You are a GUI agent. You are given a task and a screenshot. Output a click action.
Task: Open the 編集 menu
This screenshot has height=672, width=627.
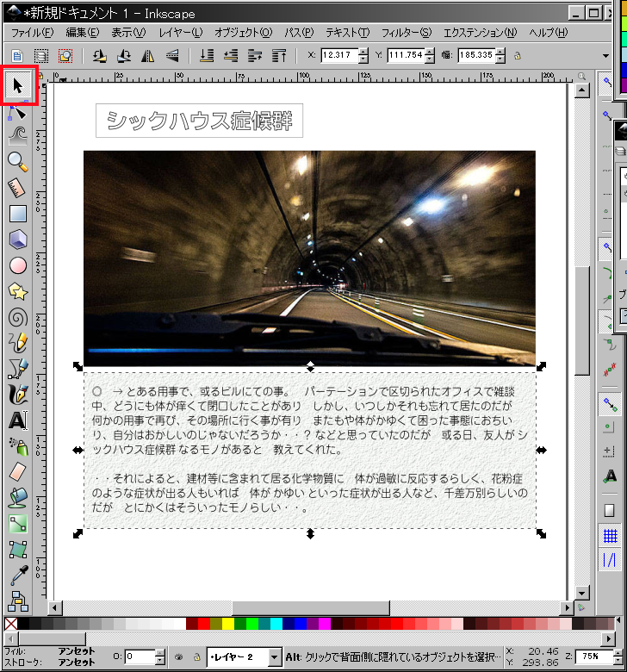tap(83, 33)
